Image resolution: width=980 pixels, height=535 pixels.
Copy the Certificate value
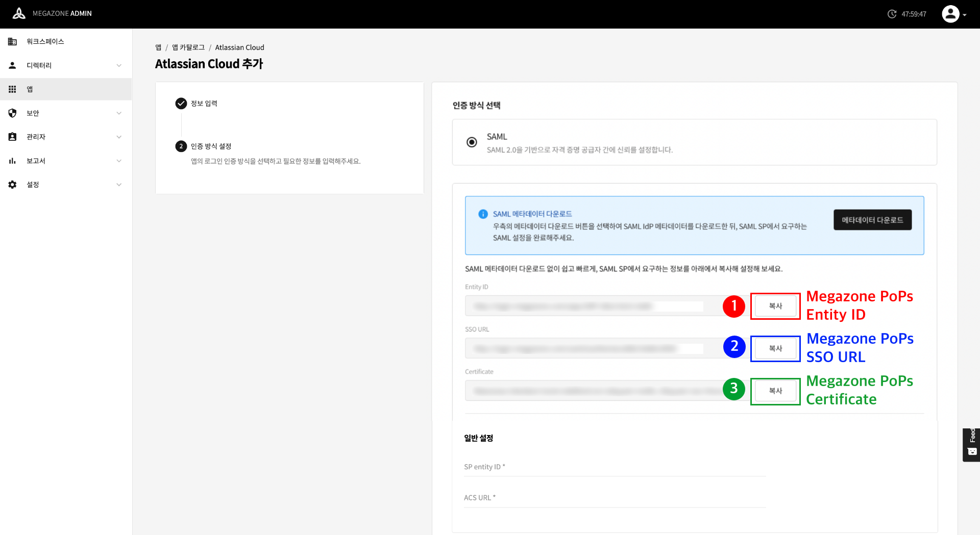(775, 391)
